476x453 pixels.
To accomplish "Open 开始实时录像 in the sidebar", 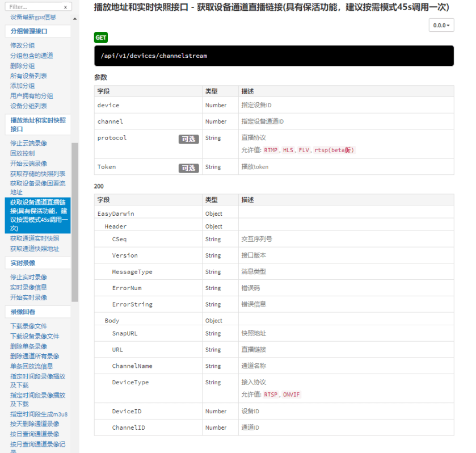I will 28,297.
